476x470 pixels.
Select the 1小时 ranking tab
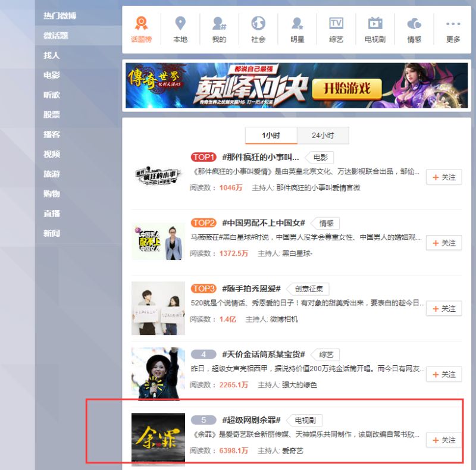tap(271, 135)
